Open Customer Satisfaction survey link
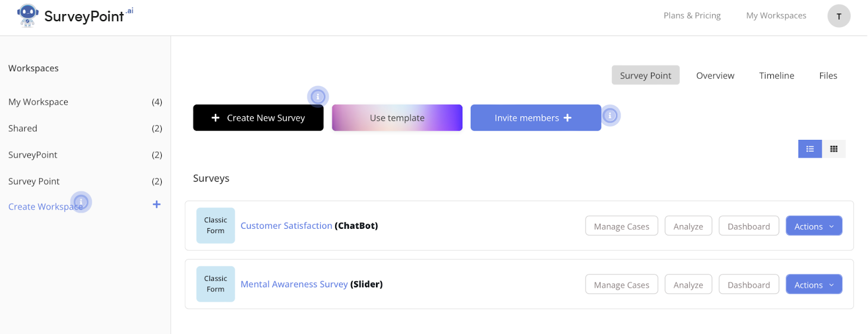The width and height of the screenshot is (868, 334). (286, 226)
